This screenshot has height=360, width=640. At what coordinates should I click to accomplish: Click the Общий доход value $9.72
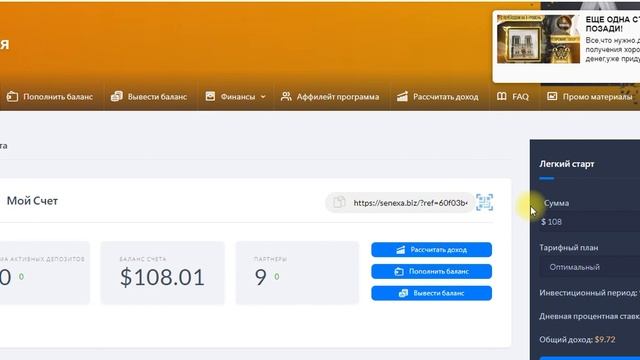pyautogui.click(x=605, y=340)
